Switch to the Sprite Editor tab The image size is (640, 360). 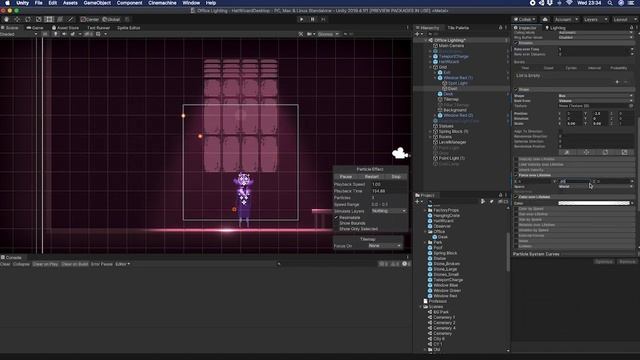point(129,28)
